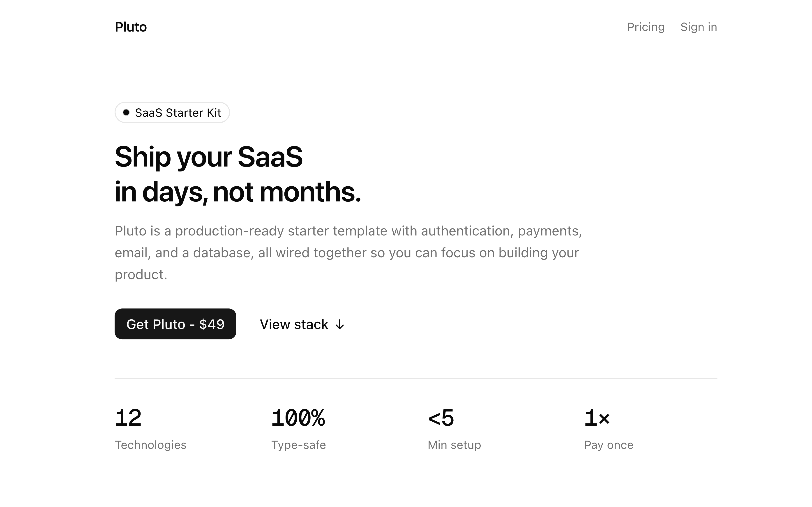Click the <5 stat number
The image size is (812, 507).
tap(441, 418)
